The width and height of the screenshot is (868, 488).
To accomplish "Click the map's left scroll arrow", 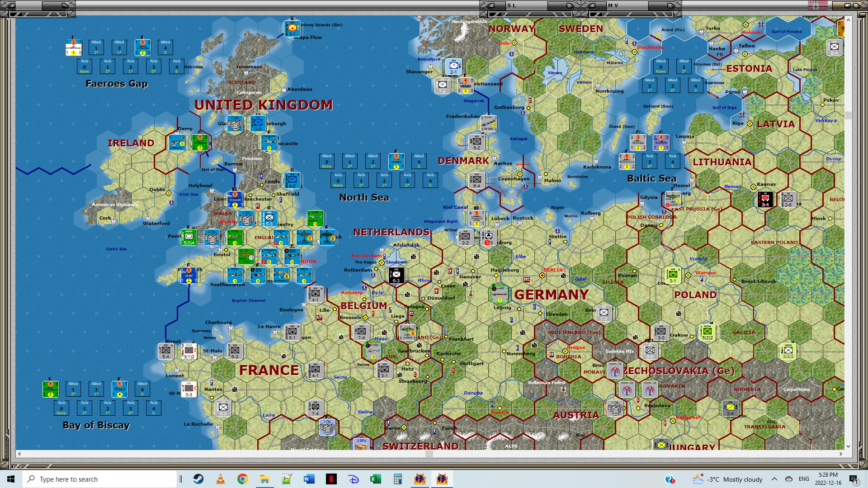I will [x=19, y=454].
